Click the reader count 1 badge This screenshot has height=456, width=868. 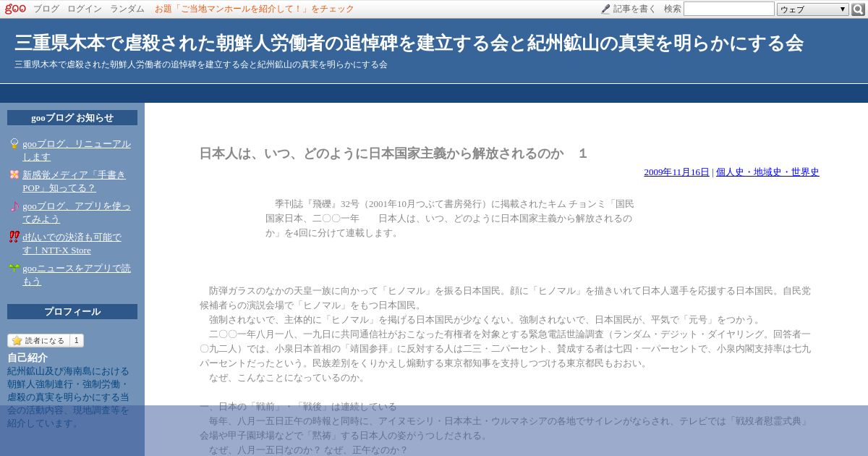(x=77, y=340)
